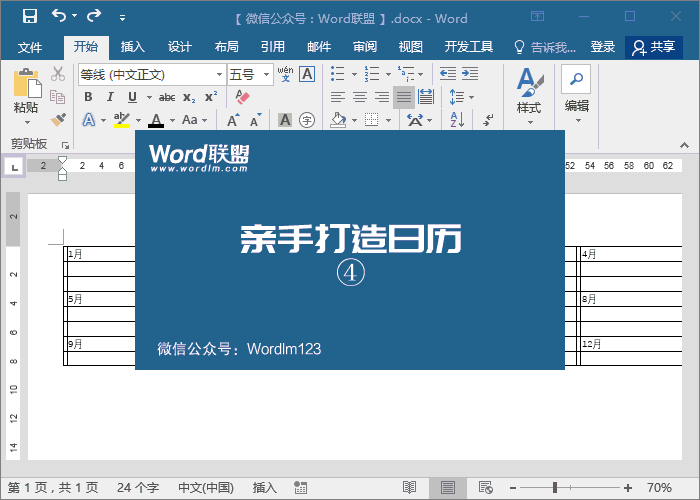Apply yellow text highlight color
Viewport: 700px width, 500px height.
coord(121,120)
